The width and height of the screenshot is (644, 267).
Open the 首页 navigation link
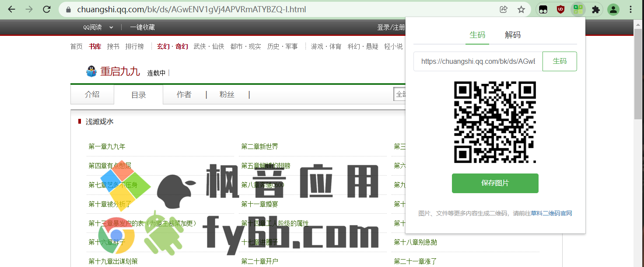tap(77, 46)
